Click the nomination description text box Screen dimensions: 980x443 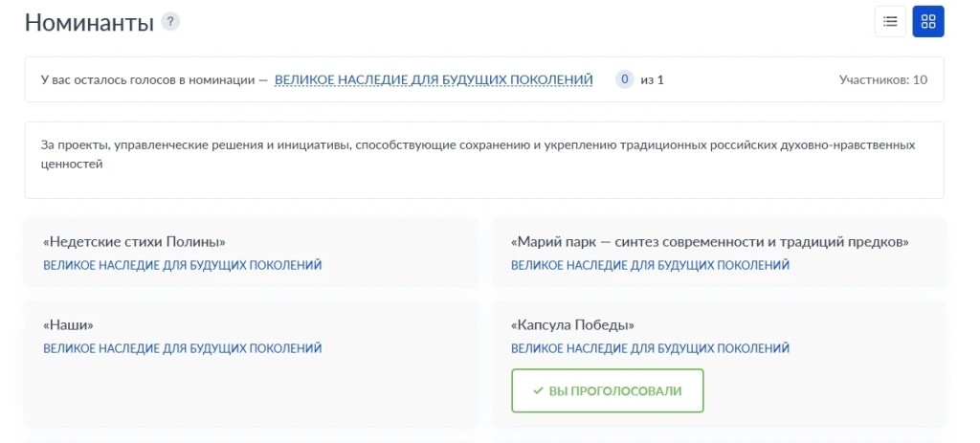pos(484,160)
